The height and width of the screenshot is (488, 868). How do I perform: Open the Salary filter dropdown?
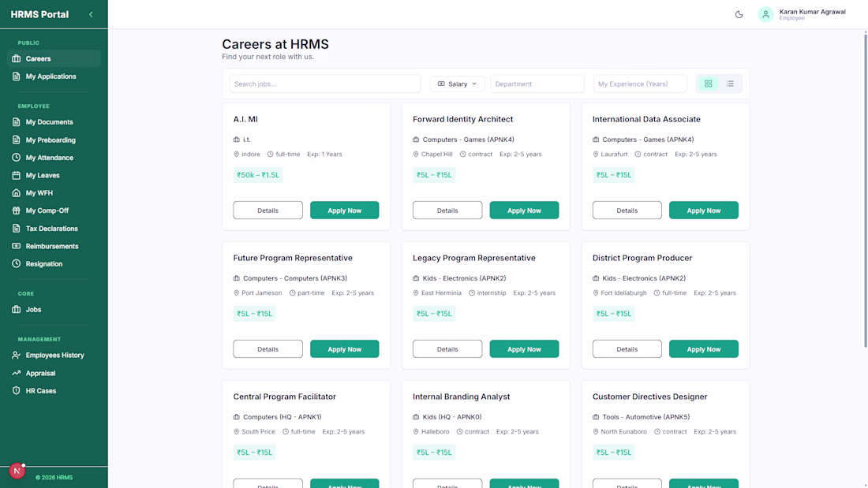pos(457,84)
